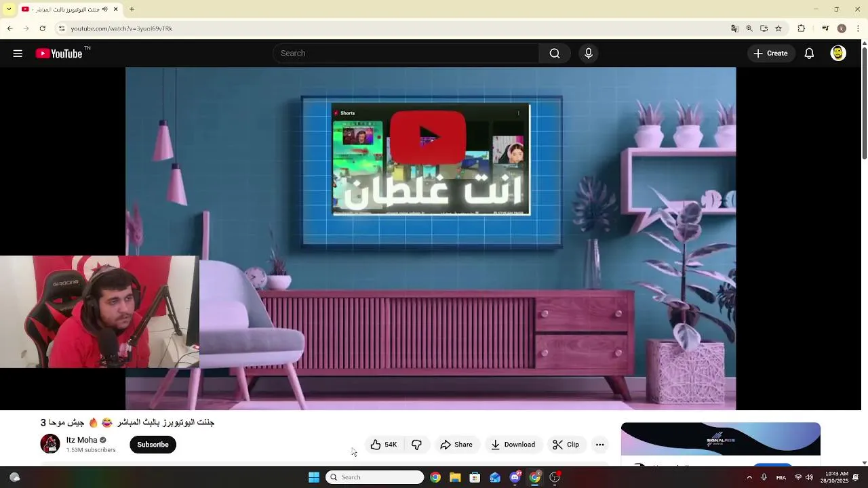Open Chrome extensions puzzle icon
868x488 pixels.
point(802,28)
